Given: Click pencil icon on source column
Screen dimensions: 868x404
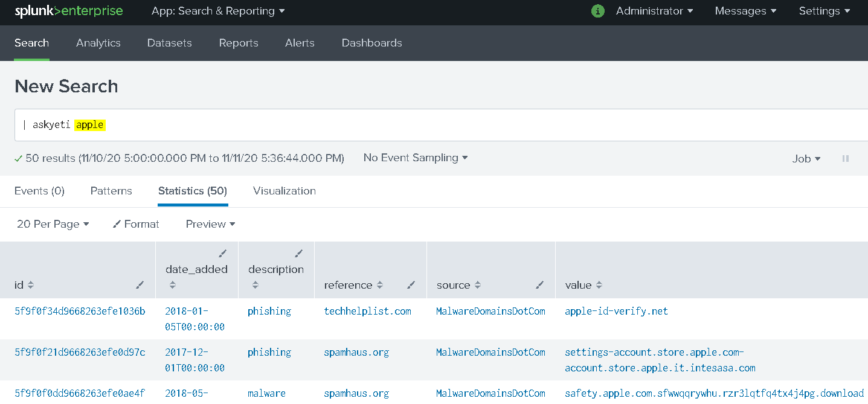Looking at the screenshot, I should [540, 284].
